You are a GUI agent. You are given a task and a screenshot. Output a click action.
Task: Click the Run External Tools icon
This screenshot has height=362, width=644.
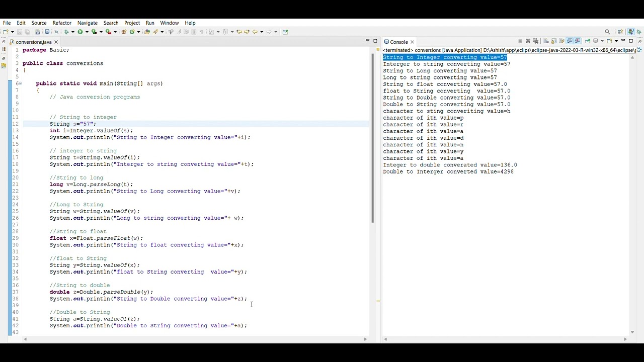[x=108, y=32]
